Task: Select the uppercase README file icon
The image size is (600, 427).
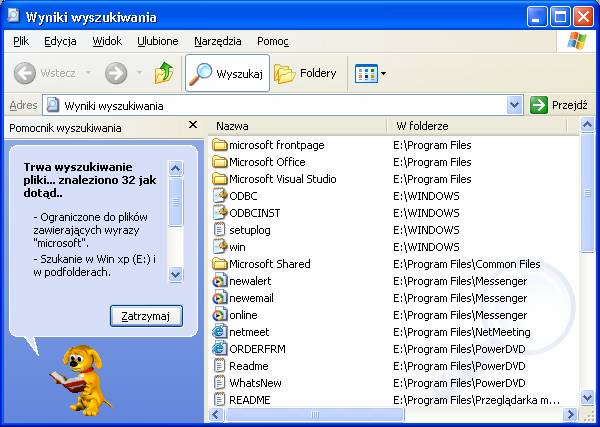Action: click(x=219, y=400)
